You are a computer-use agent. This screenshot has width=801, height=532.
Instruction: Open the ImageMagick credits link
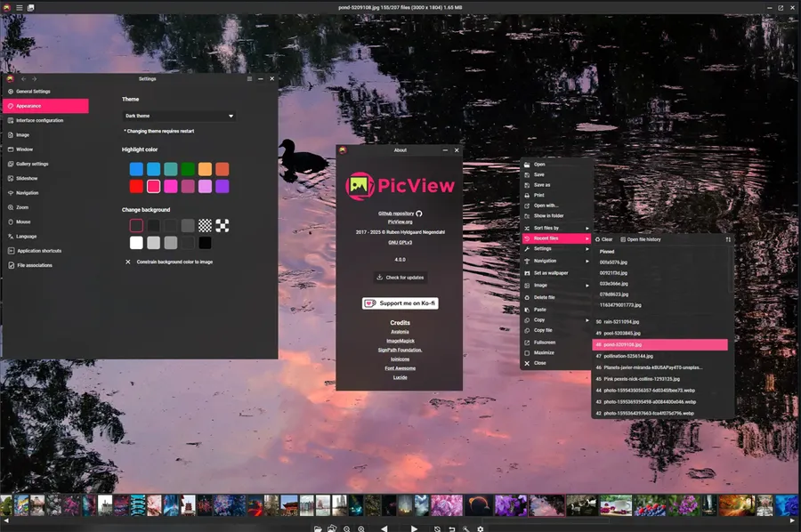tap(400, 341)
